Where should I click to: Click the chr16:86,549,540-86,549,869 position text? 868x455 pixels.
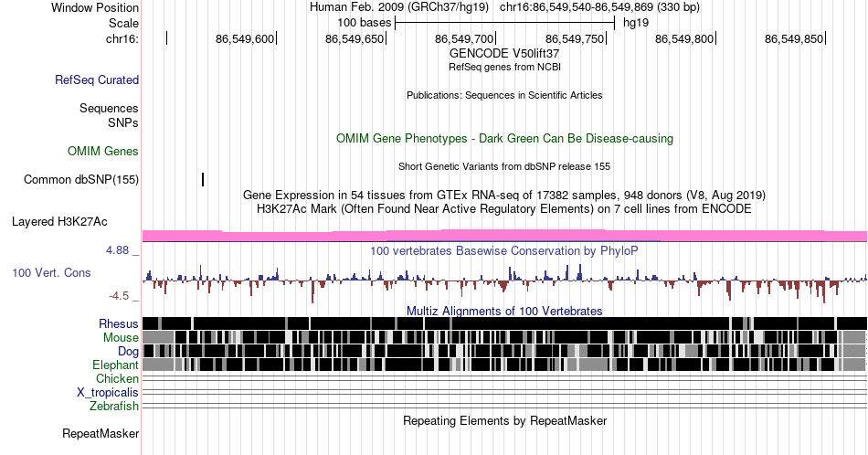tap(599, 7)
